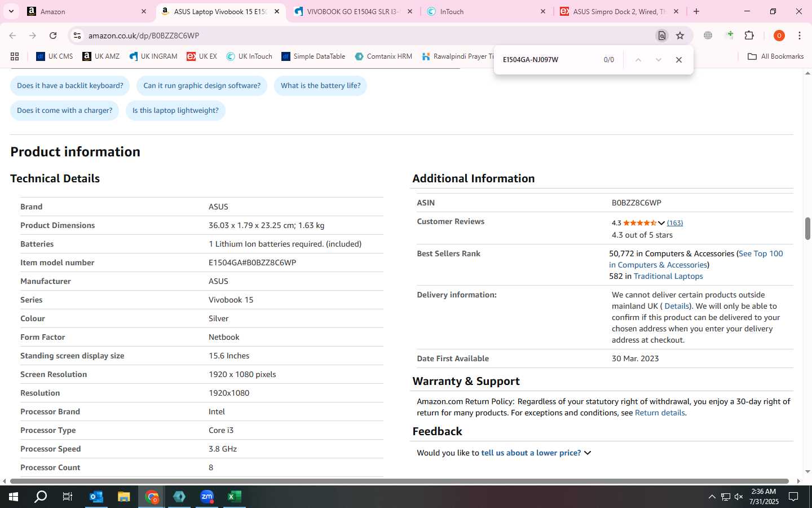Open the notification center icon
This screenshot has width=812, height=508.
tap(793, 497)
